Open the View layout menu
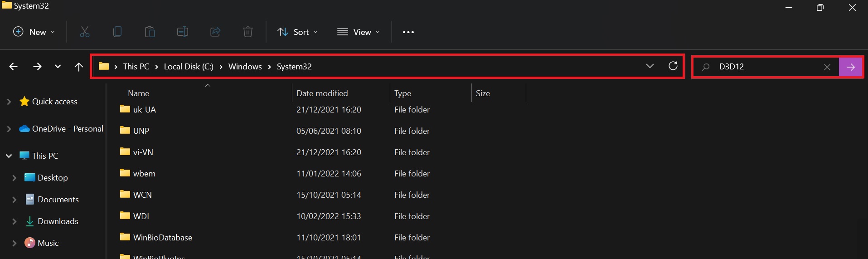The width and height of the screenshot is (868, 259). click(358, 32)
